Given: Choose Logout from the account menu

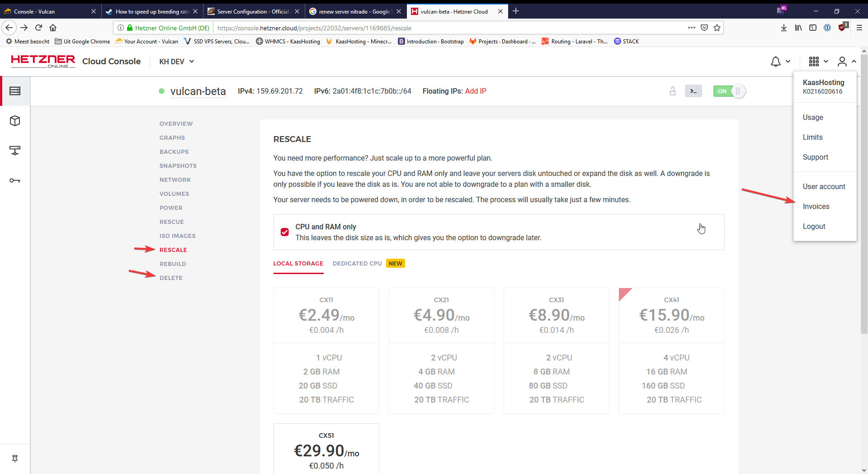Looking at the screenshot, I should (x=814, y=226).
